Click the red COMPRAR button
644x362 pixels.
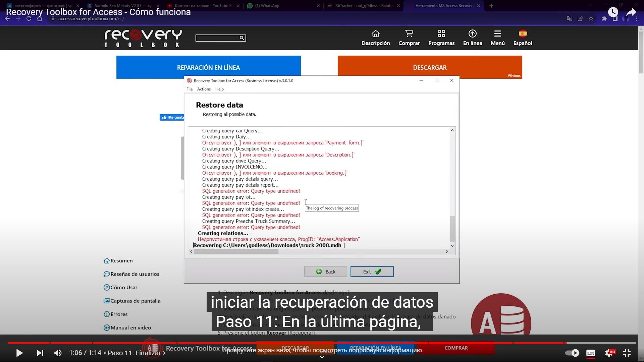[x=456, y=348]
